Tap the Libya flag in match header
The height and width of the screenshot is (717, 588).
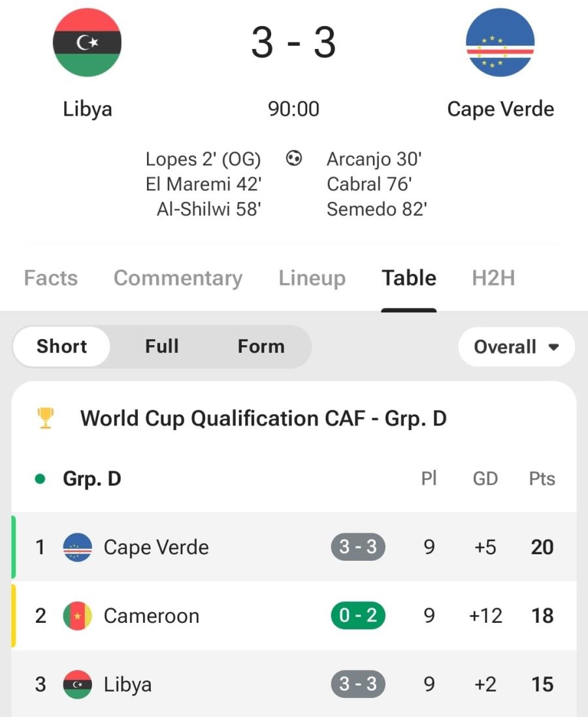tap(87, 42)
